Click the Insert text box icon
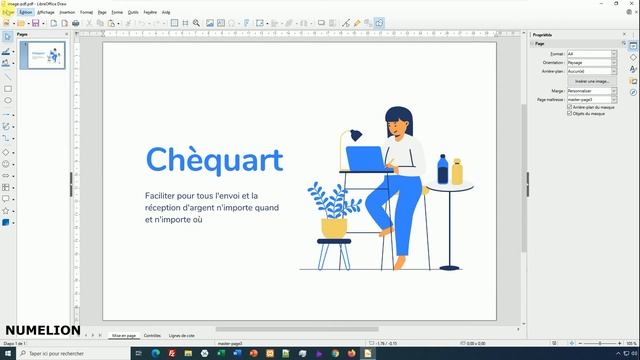The image size is (640, 360). point(221,23)
